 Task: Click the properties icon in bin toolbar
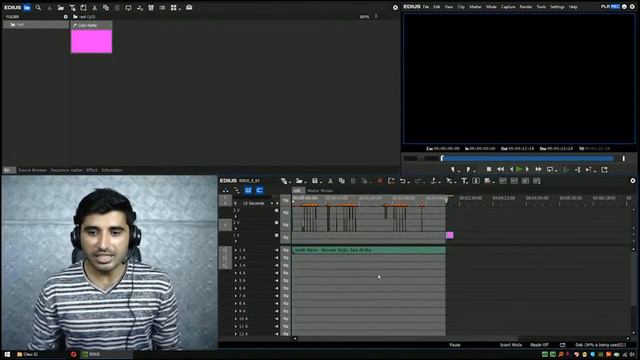point(162,7)
